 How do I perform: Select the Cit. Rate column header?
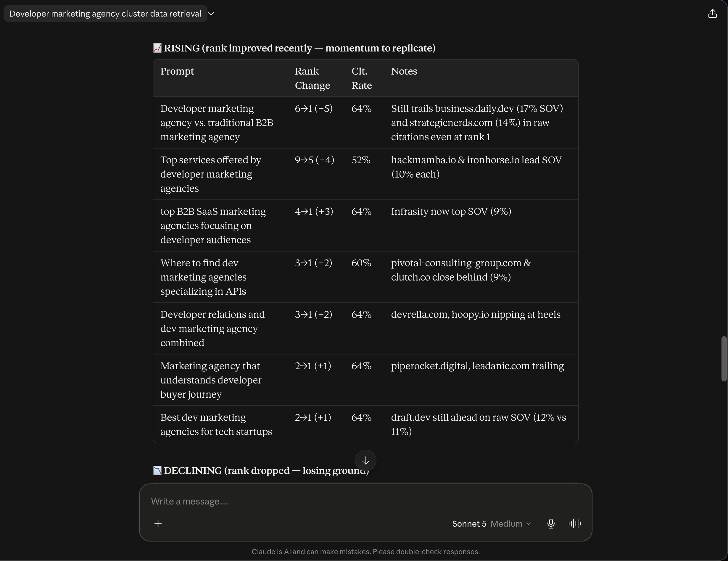[x=361, y=78]
